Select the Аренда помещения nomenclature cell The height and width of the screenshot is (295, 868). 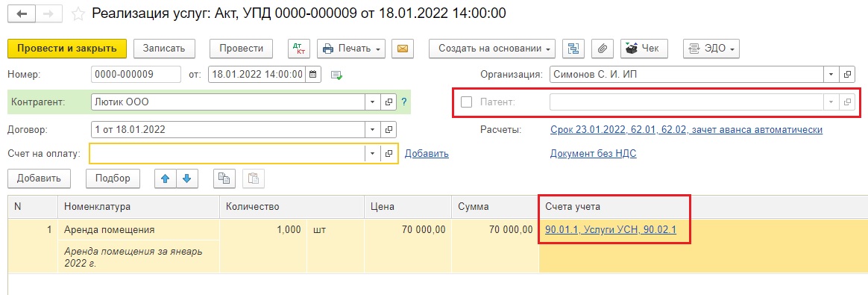pos(139,229)
